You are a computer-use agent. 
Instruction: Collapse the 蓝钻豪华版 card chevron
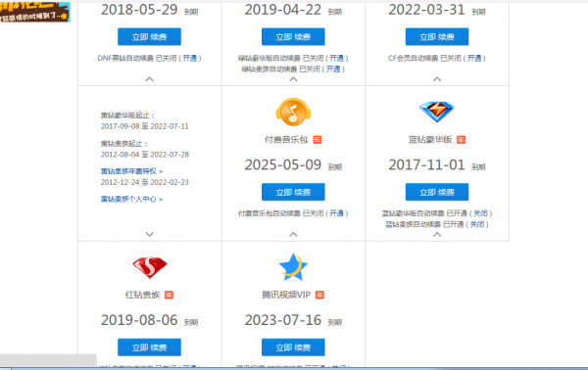click(437, 235)
